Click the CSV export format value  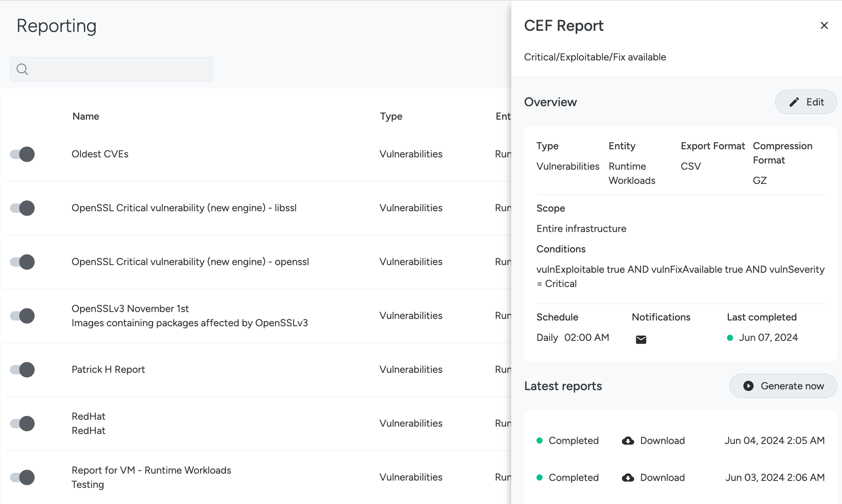690,166
